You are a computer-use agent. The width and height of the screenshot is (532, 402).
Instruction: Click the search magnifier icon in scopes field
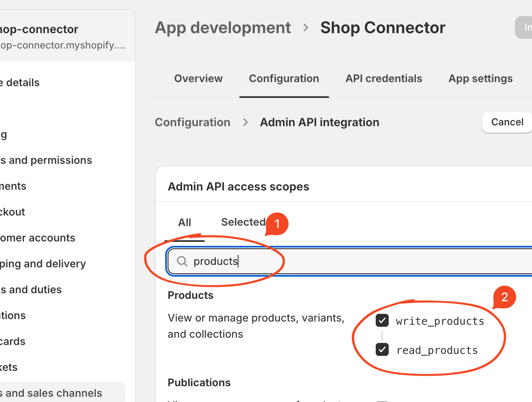[x=182, y=261]
